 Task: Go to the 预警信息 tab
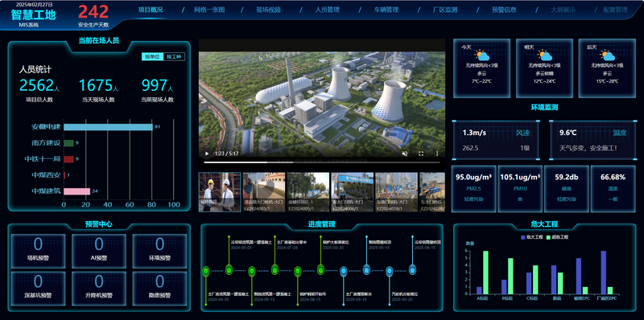[x=504, y=10]
